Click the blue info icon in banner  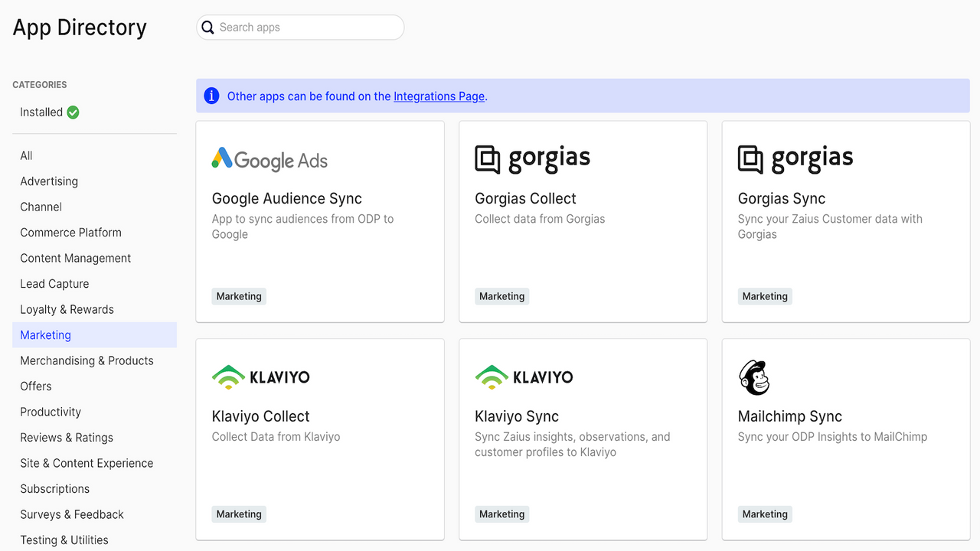[x=211, y=96]
